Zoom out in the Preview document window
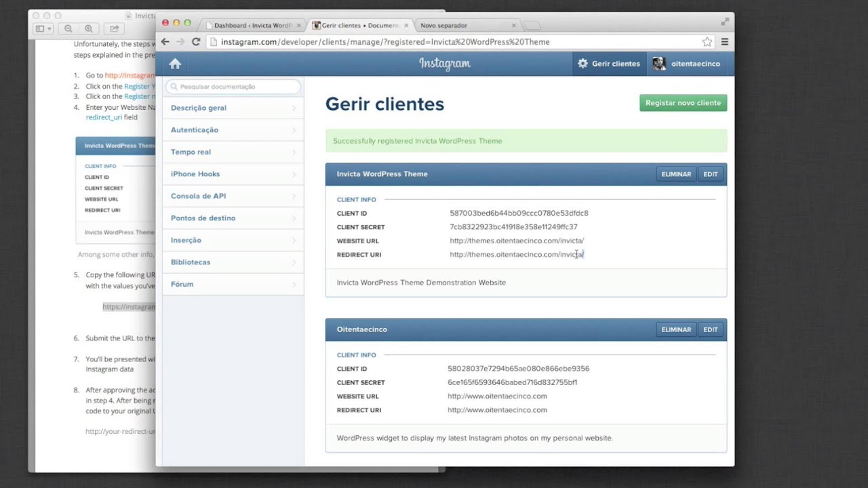 [68, 28]
